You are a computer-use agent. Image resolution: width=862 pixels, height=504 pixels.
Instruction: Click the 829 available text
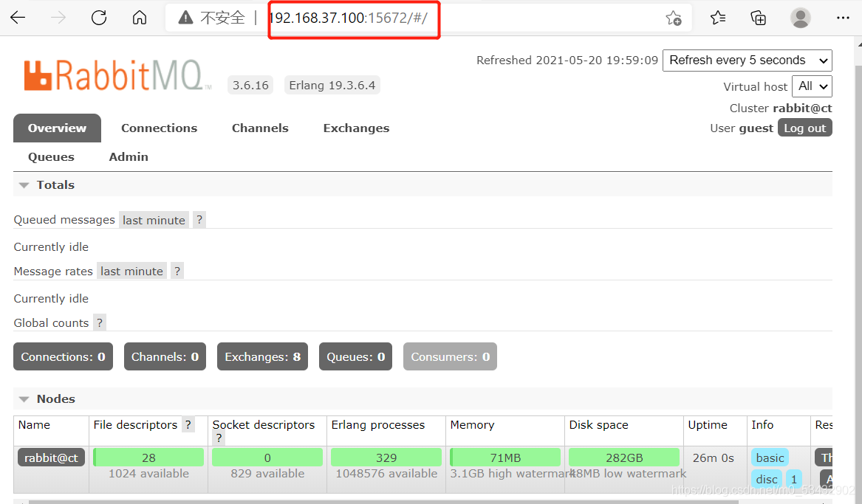coord(267,473)
